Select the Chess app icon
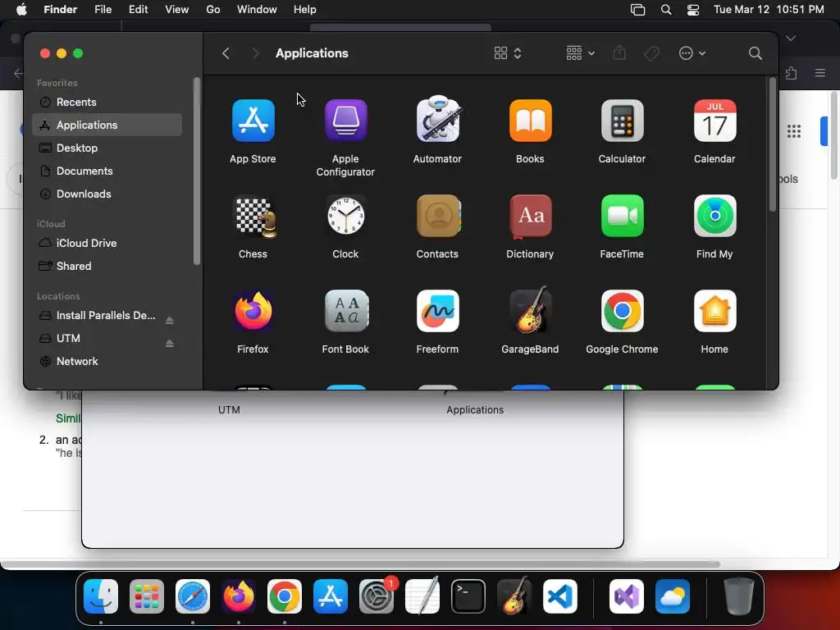 coord(255,217)
